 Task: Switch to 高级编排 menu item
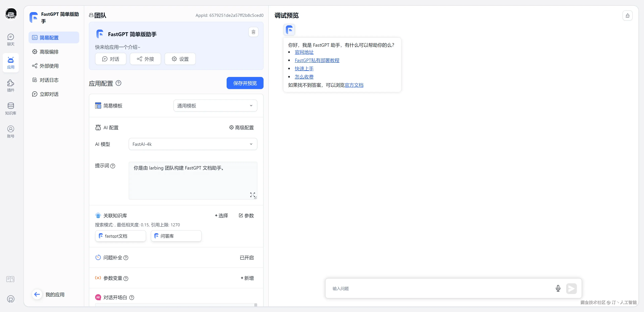coord(49,52)
